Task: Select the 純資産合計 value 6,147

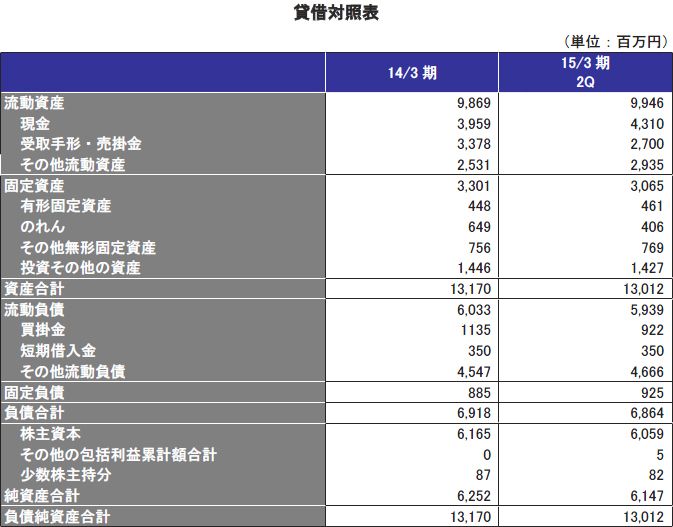Action: click(x=643, y=496)
